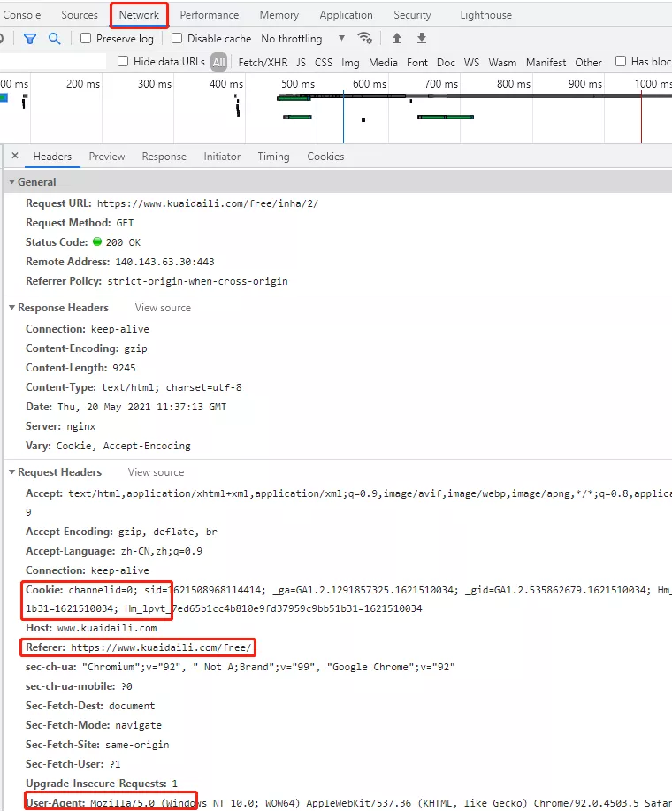The image size is (672, 811).
Task: Click View source for Request Headers
Action: click(157, 472)
